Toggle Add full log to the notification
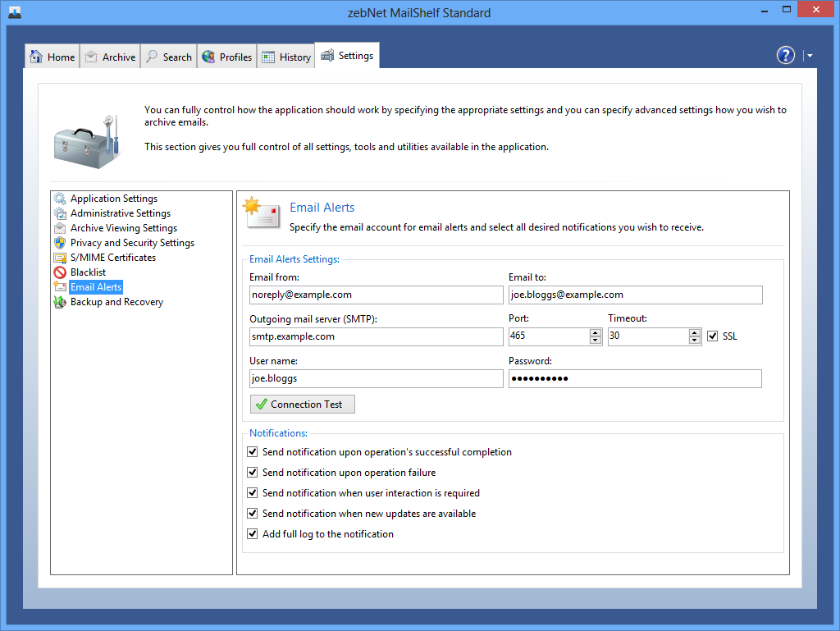The image size is (840, 631). (253, 534)
